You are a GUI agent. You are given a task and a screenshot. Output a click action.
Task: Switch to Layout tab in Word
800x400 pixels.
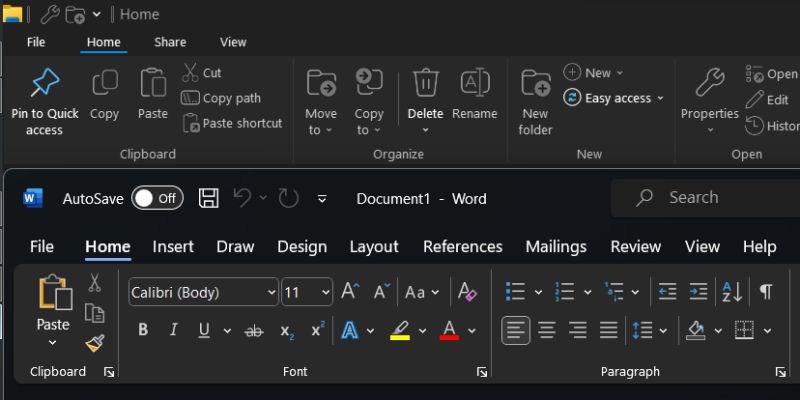(x=374, y=247)
